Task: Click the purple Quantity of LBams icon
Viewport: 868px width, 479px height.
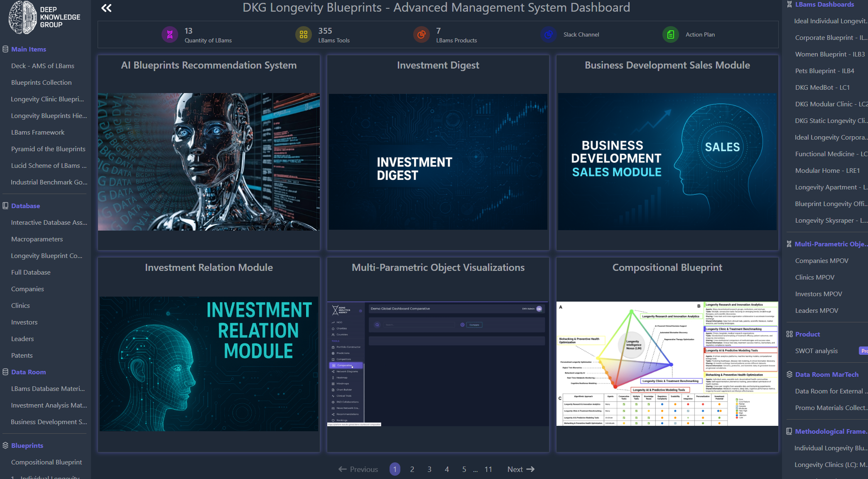Action: click(169, 35)
